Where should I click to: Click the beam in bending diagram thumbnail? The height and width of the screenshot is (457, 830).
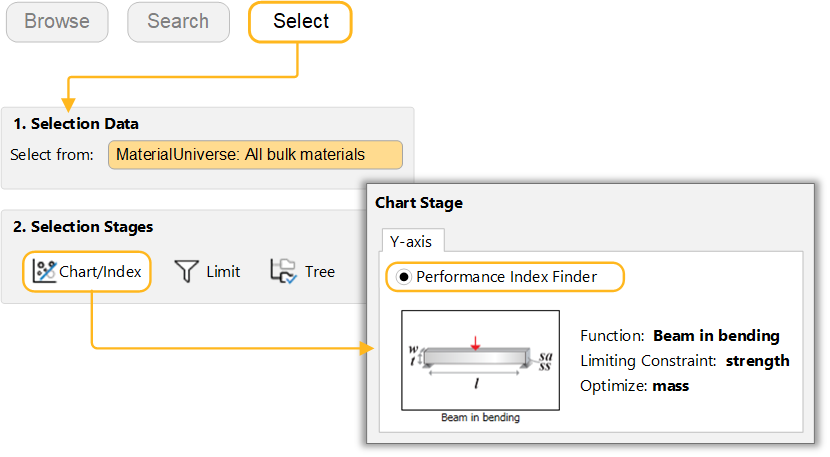pyautogui.click(x=480, y=360)
